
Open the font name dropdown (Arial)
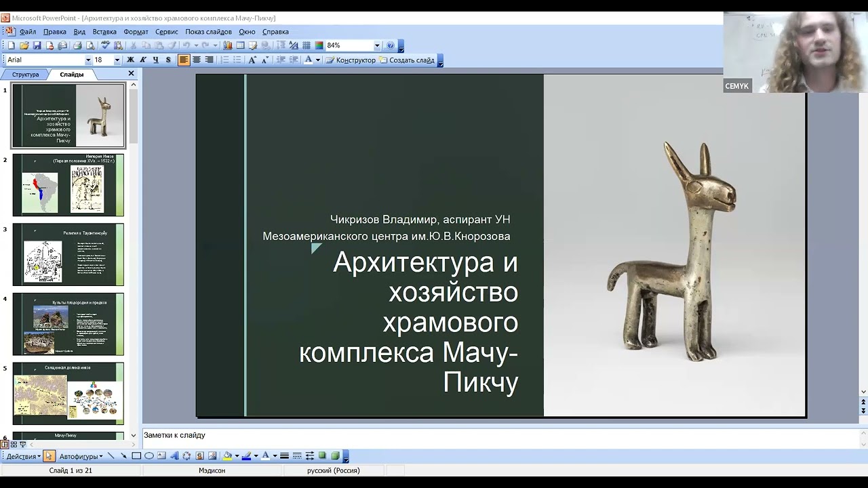(87, 60)
